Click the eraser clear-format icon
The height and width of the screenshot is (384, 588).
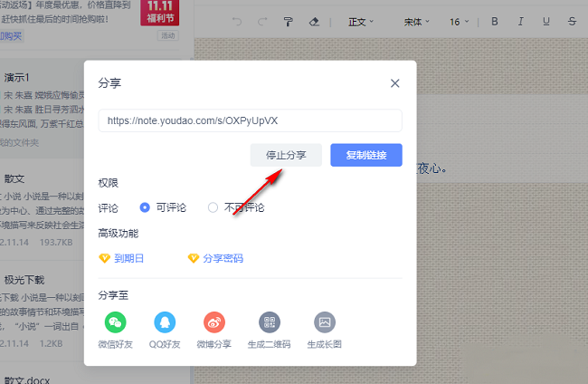pos(314,22)
